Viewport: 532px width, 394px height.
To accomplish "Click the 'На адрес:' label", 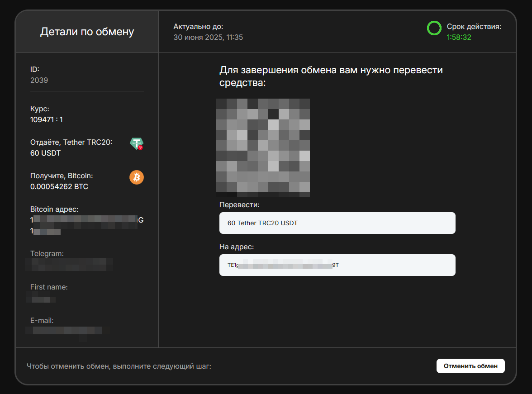I will [x=237, y=247].
